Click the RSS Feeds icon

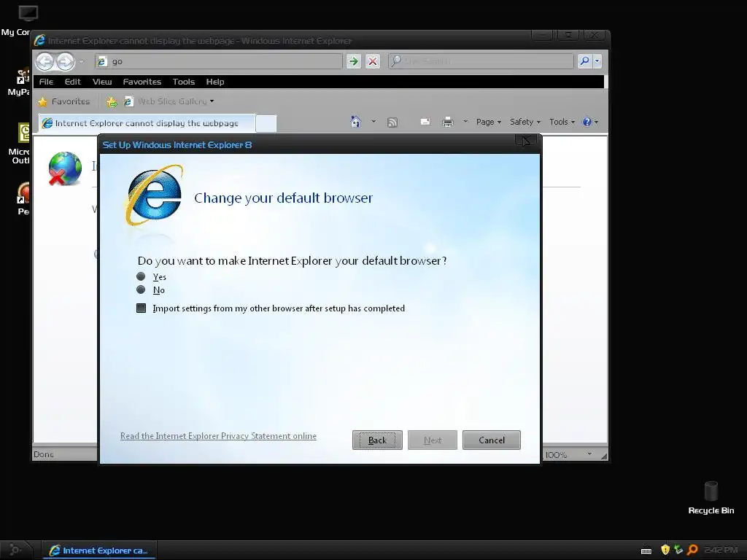point(392,122)
